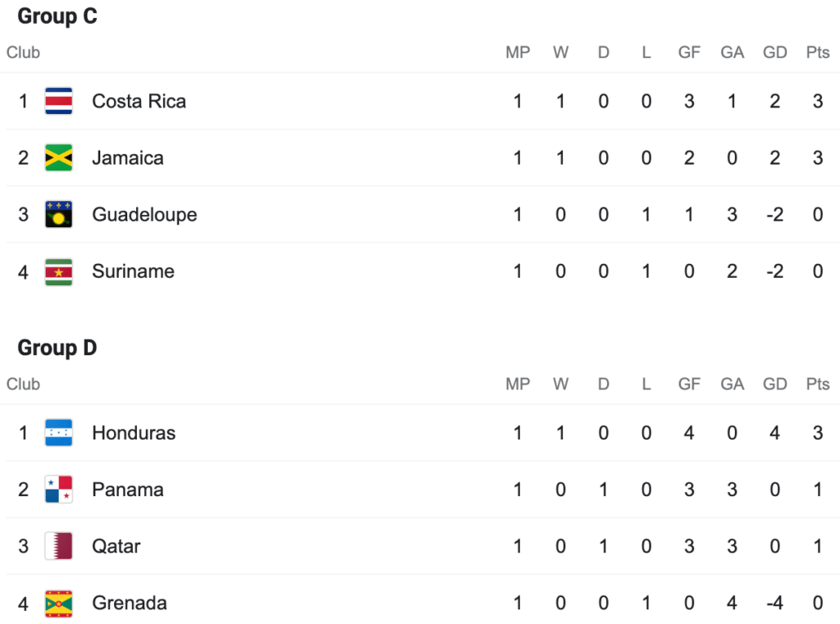Click the Panama flag icon
The width and height of the screenshot is (840, 624).
(59, 490)
